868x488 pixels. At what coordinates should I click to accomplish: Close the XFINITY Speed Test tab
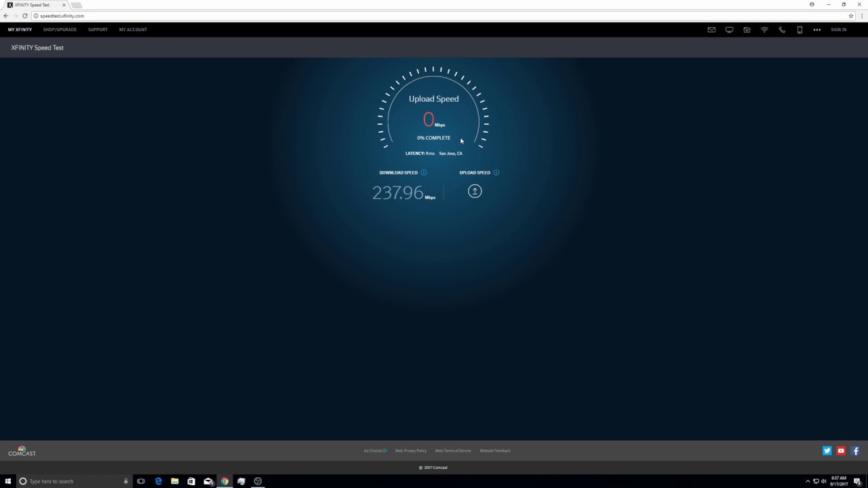click(64, 5)
